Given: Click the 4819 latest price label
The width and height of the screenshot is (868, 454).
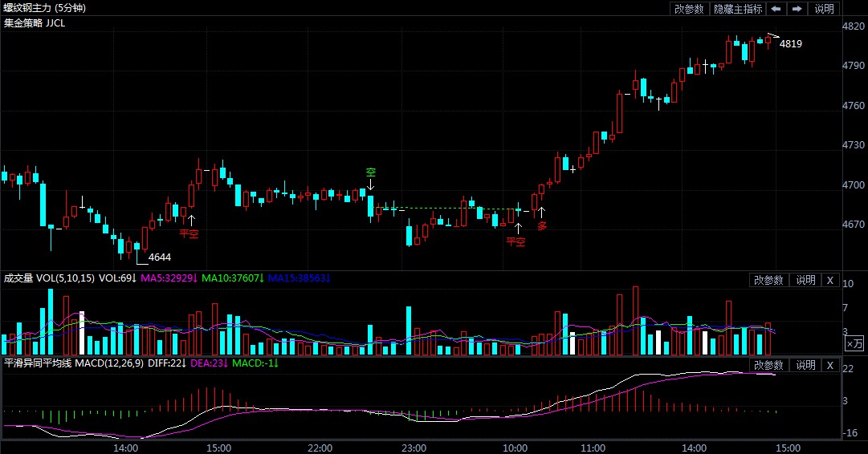Looking at the screenshot, I should click(790, 43).
